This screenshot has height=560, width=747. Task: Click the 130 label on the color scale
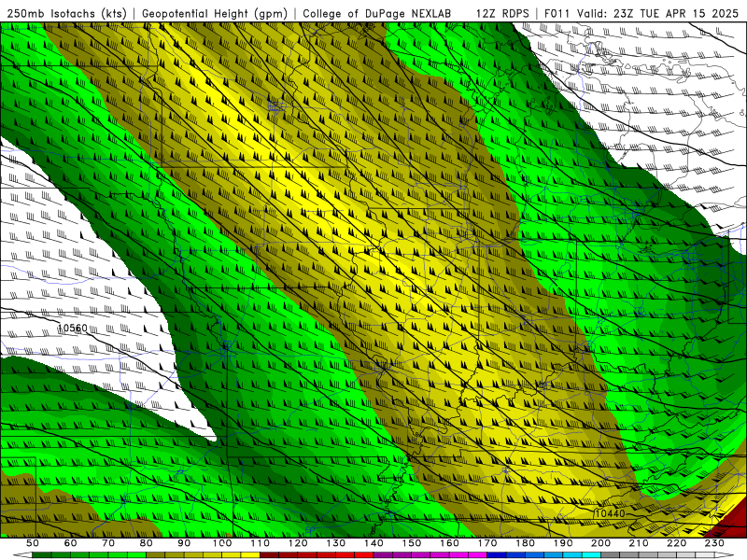(336, 543)
